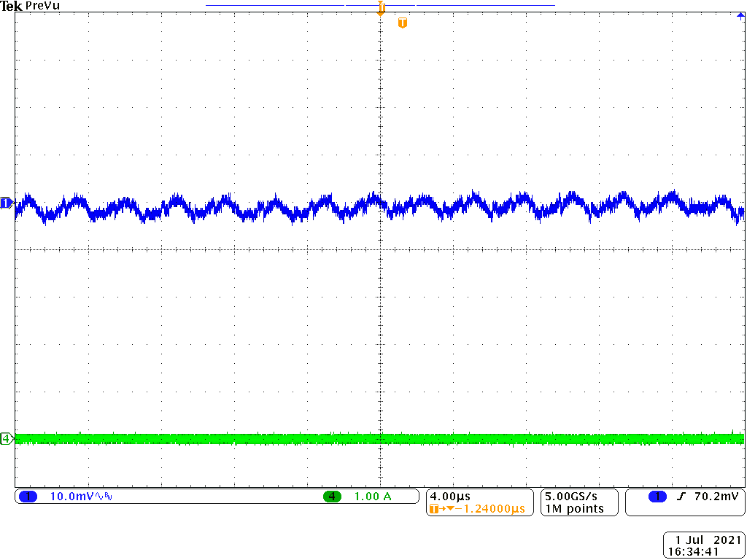This screenshot has width=747, height=560.
Task: Toggle the channel 4 current scale readout
Action: coord(374,497)
